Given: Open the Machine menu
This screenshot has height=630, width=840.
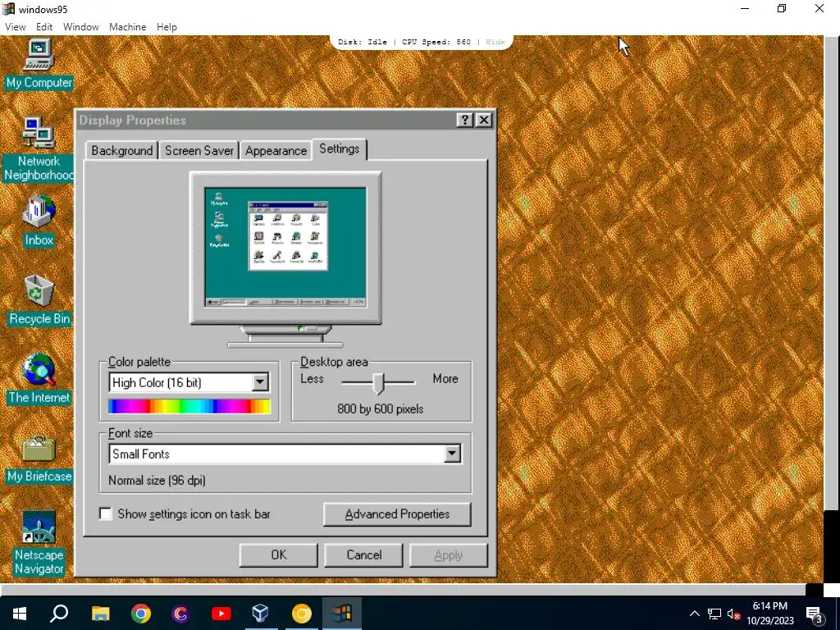Looking at the screenshot, I should [127, 27].
